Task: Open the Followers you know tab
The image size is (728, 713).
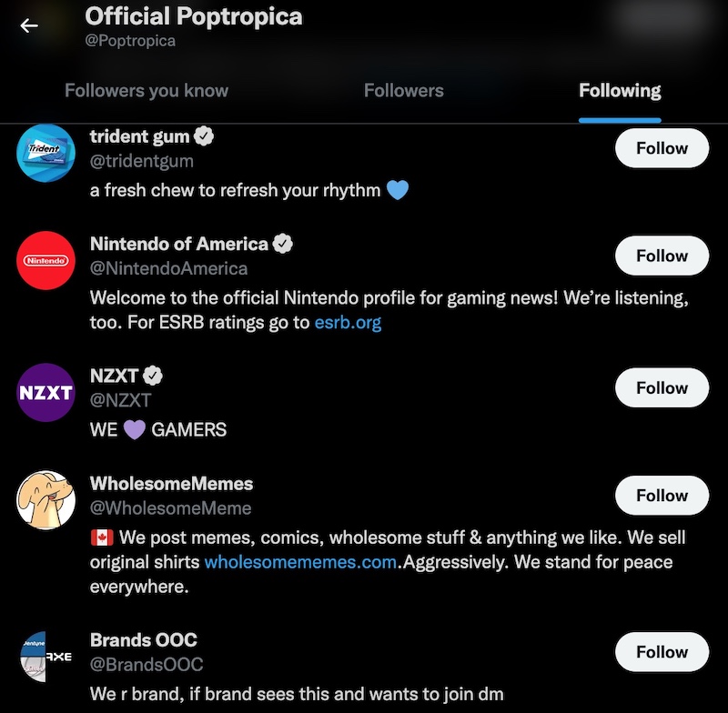Action: (147, 91)
